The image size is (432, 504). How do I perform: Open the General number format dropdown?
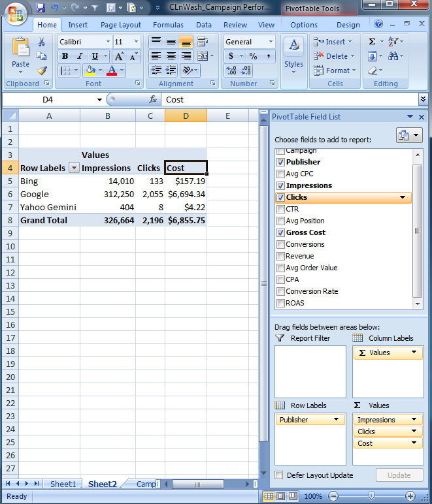pos(271,42)
